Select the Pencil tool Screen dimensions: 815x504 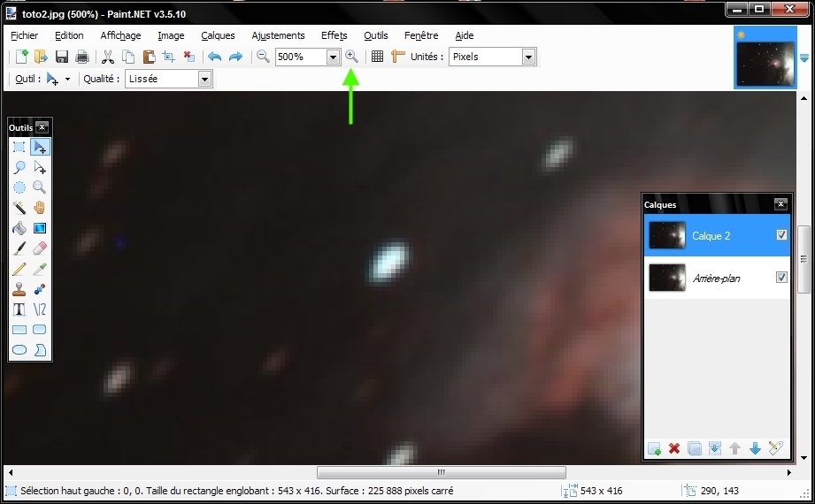click(x=19, y=269)
